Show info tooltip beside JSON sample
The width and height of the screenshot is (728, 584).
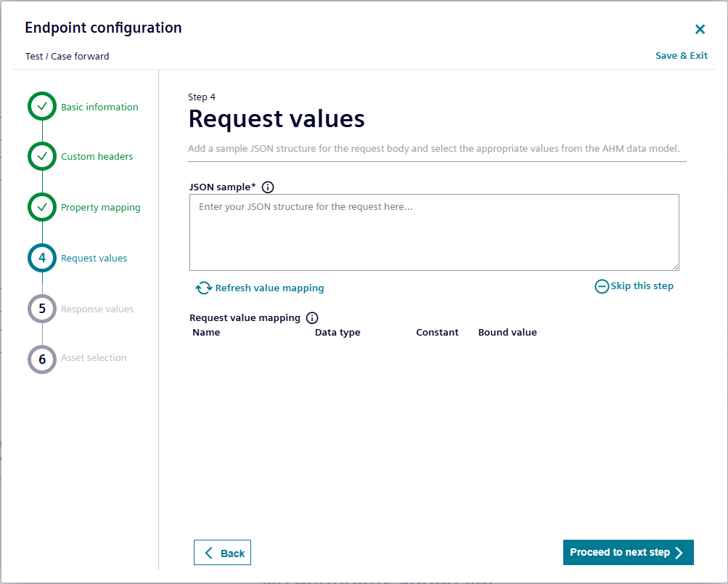click(x=268, y=187)
